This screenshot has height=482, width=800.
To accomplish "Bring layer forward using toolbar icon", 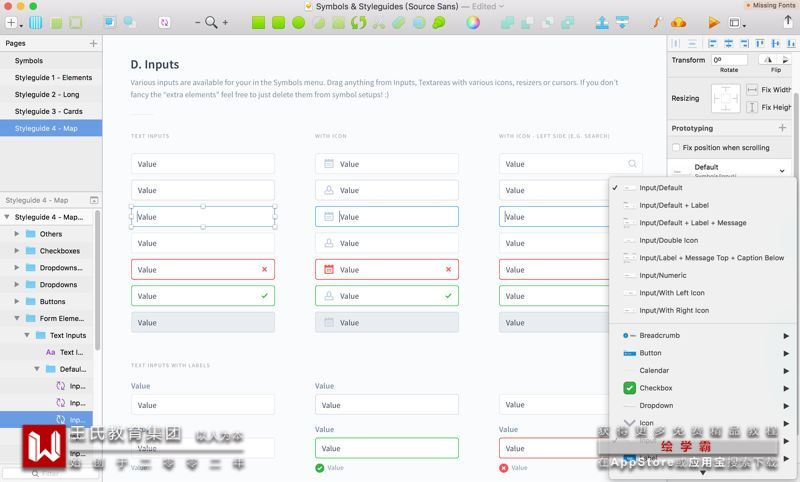I will pos(109,22).
